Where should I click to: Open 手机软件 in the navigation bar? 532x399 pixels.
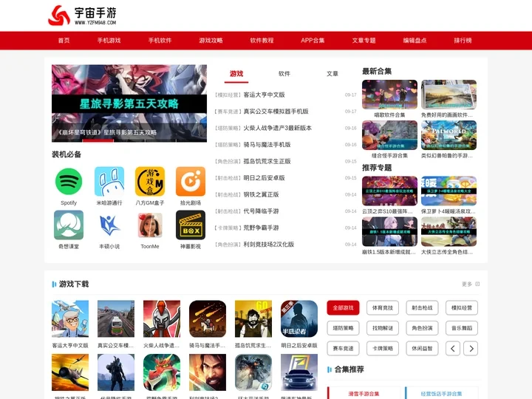160,41
